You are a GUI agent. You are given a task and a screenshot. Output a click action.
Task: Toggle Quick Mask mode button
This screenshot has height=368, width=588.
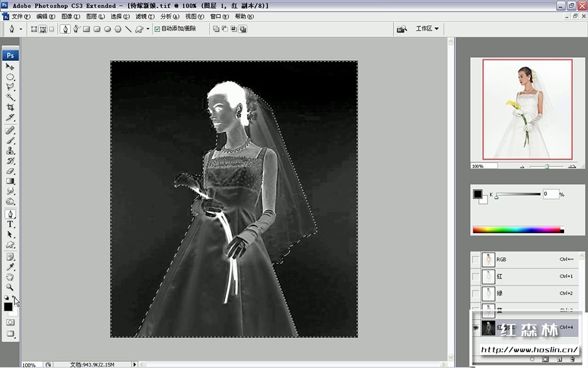click(10, 322)
